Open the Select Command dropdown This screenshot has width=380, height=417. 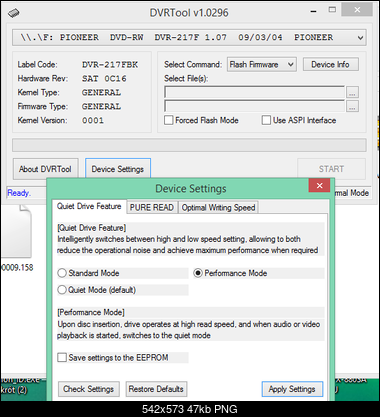pos(262,64)
